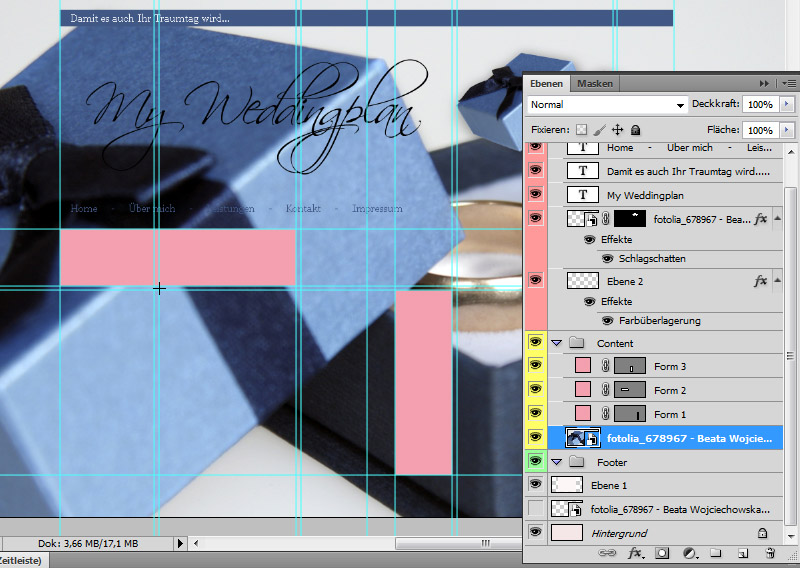800x568 pixels.
Task: Collapse the Content layer group
Action: [557, 343]
